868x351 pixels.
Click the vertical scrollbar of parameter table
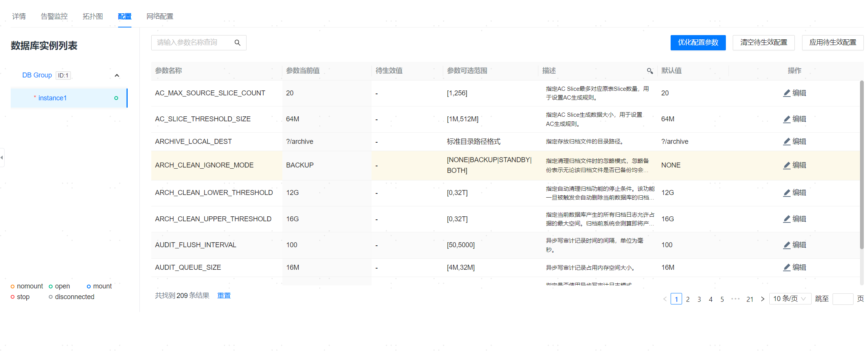click(862, 164)
